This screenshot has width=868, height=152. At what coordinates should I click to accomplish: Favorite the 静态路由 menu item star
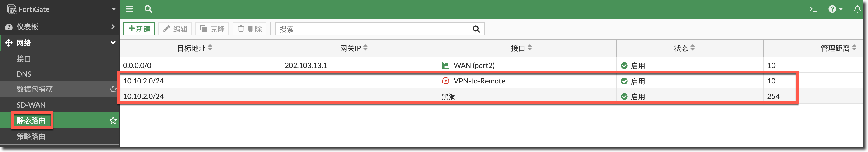[x=113, y=121]
